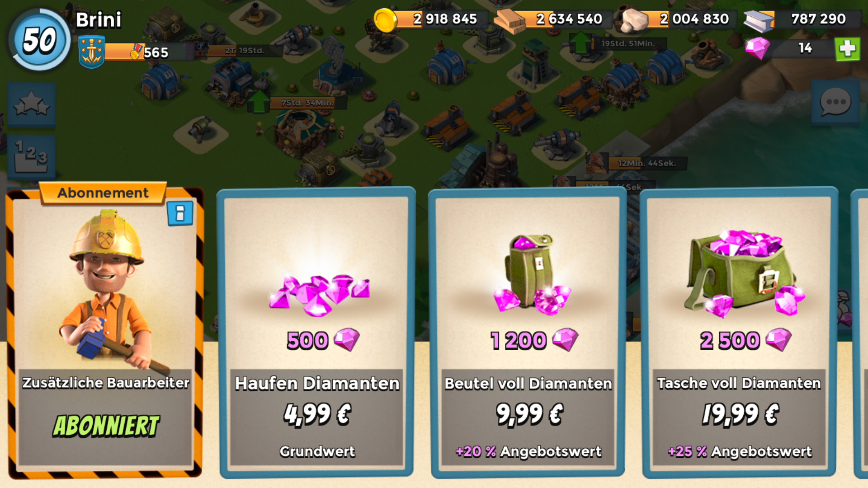Tap the green plus to buy diamonds

pos(847,48)
